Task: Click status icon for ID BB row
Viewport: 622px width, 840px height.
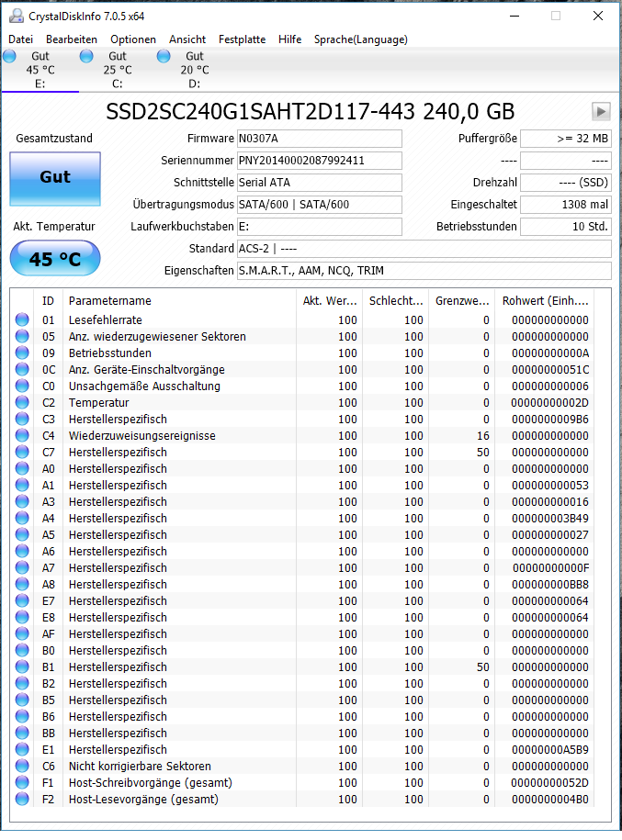Action: coord(22,733)
